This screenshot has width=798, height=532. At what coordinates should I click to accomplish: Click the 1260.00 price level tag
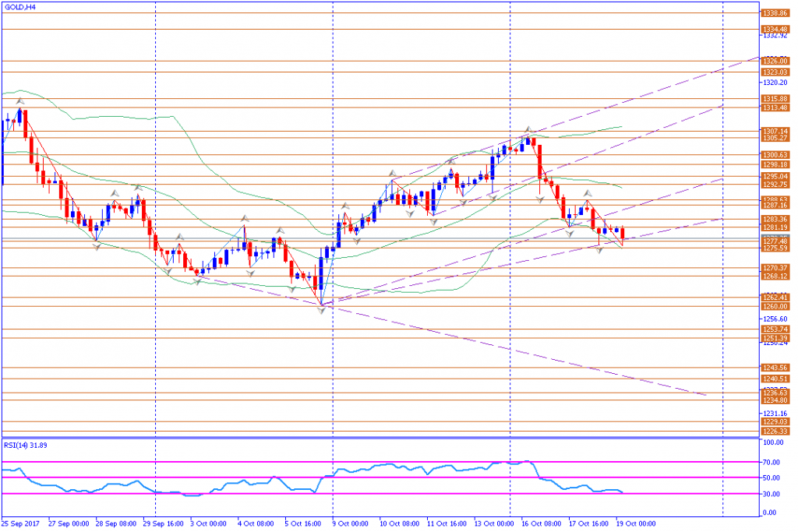pos(775,306)
